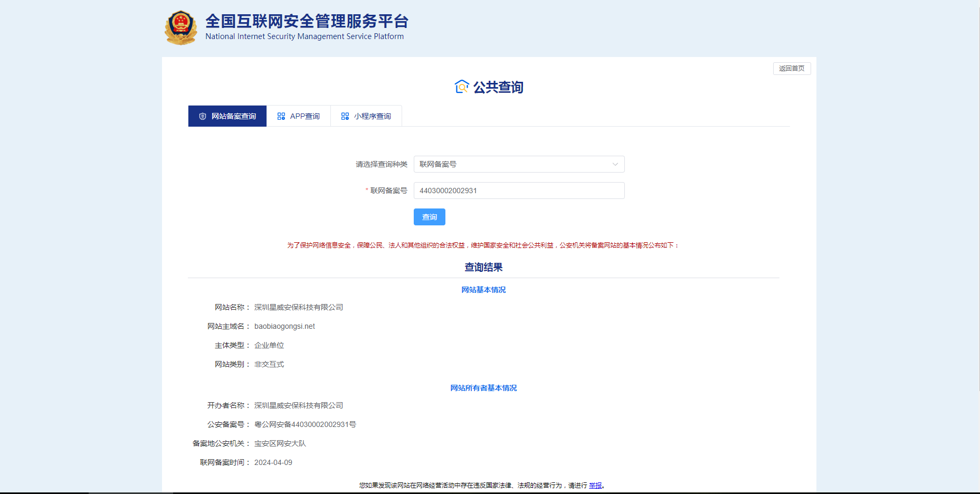Click the grid icon in APP查询 tab
The image size is (980, 494).
[281, 116]
